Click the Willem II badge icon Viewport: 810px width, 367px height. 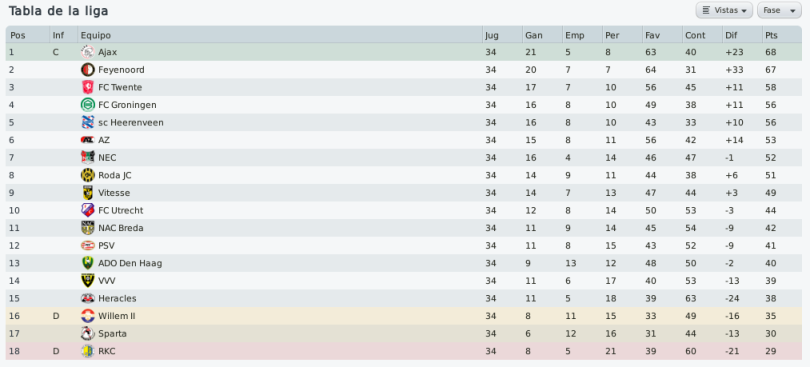pyautogui.click(x=88, y=316)
